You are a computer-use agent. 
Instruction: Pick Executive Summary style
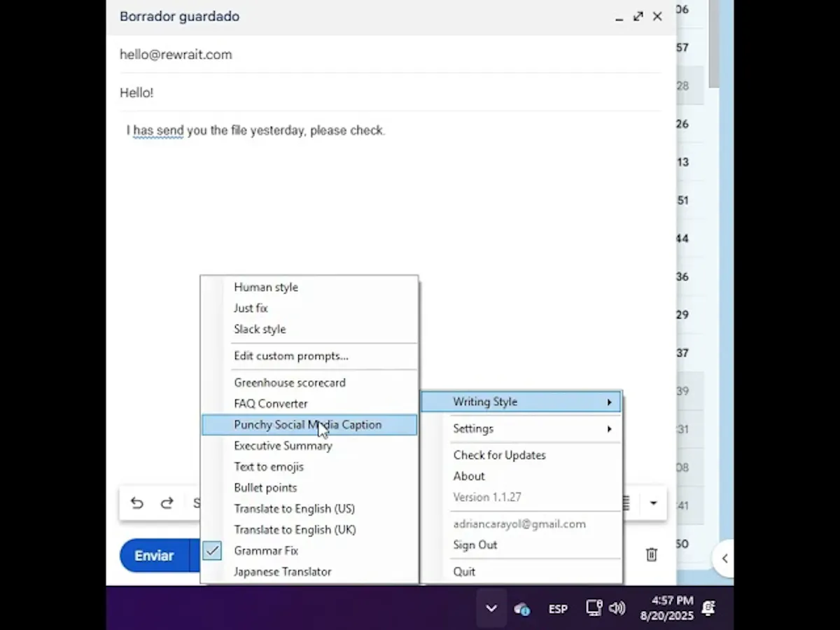tap(309, 445)
